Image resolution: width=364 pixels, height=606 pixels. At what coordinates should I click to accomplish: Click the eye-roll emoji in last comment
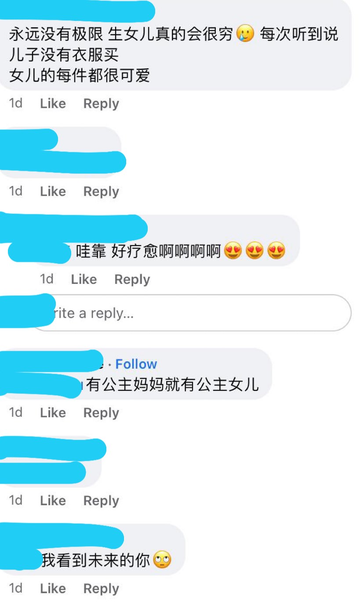(x=162, y=560)
